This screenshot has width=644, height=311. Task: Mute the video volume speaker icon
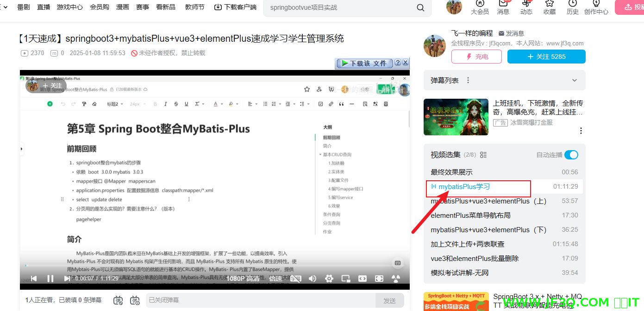[313, 279]
